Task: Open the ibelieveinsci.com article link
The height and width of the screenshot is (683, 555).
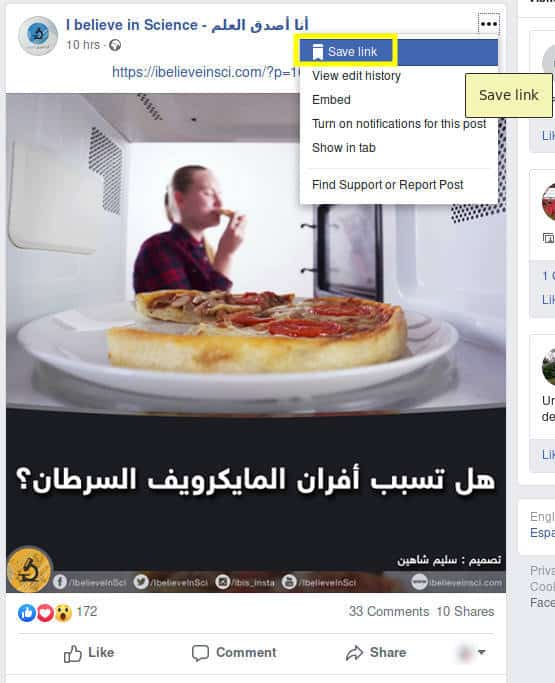Action: pos(206,72)
